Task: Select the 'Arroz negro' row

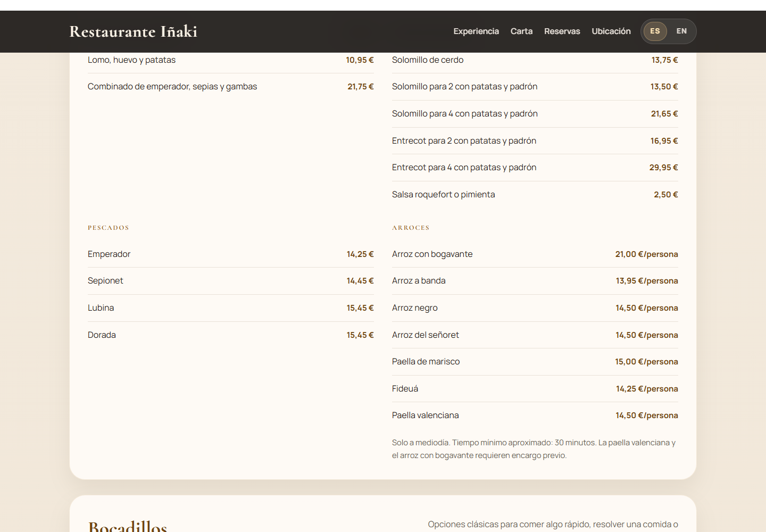Action: (x=535, y=308)
